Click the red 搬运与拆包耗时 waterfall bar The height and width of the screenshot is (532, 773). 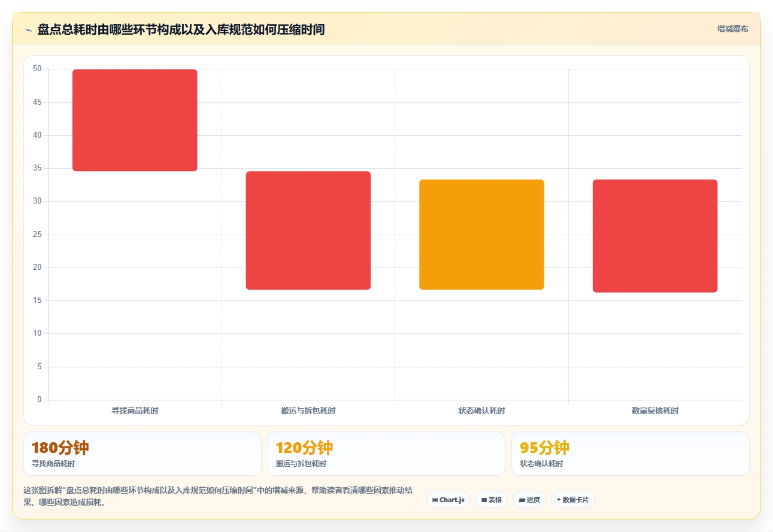[308, 230]
